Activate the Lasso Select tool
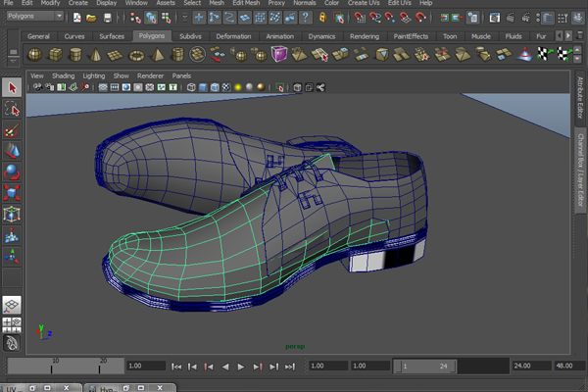This screenshot has height=392, width=588. coord(12,109)
